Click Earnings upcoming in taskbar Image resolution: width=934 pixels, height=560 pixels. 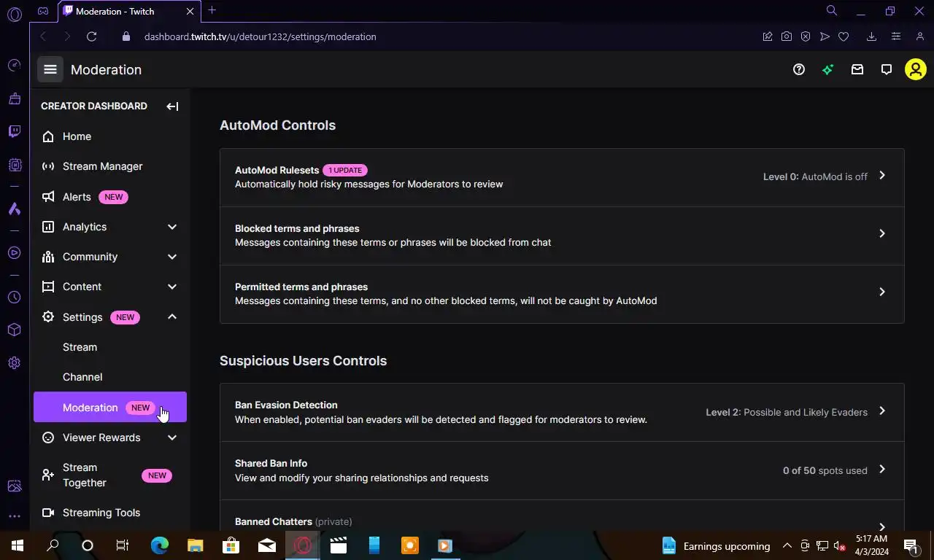click(x=716, y=545)
